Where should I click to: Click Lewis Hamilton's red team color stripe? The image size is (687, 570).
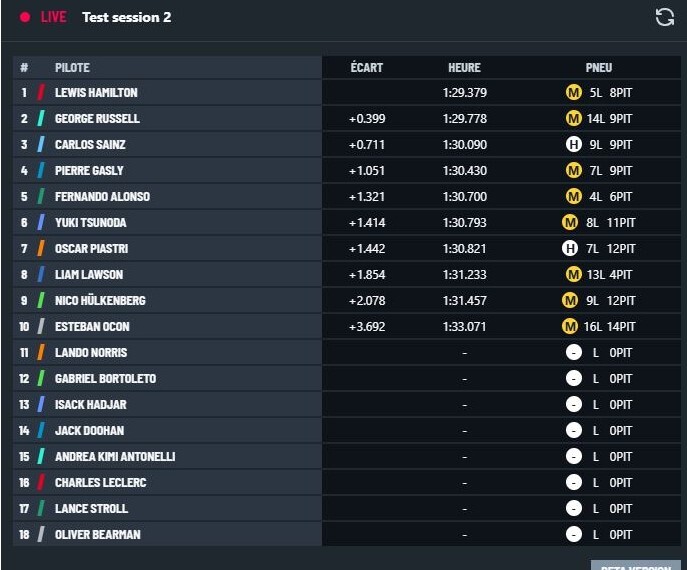[41, 92]
